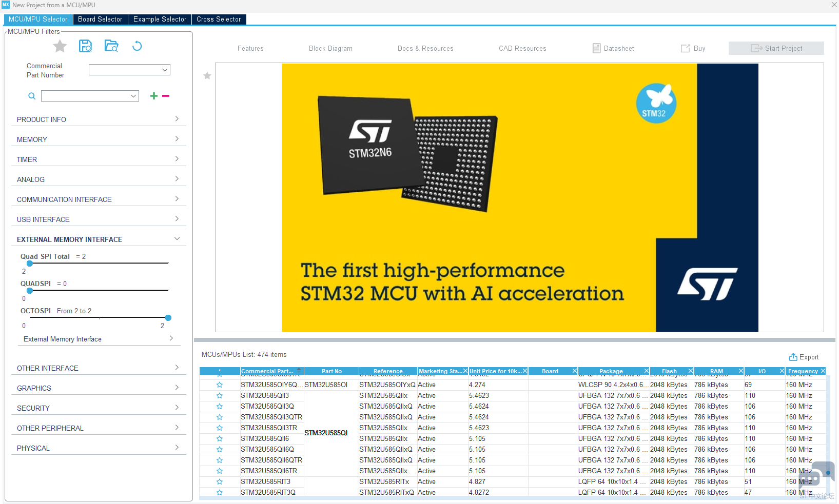Image resolution: width=839 pixels, height=504 pixels.
Task: Remove the Package column using its X
Action: [647, 371]
